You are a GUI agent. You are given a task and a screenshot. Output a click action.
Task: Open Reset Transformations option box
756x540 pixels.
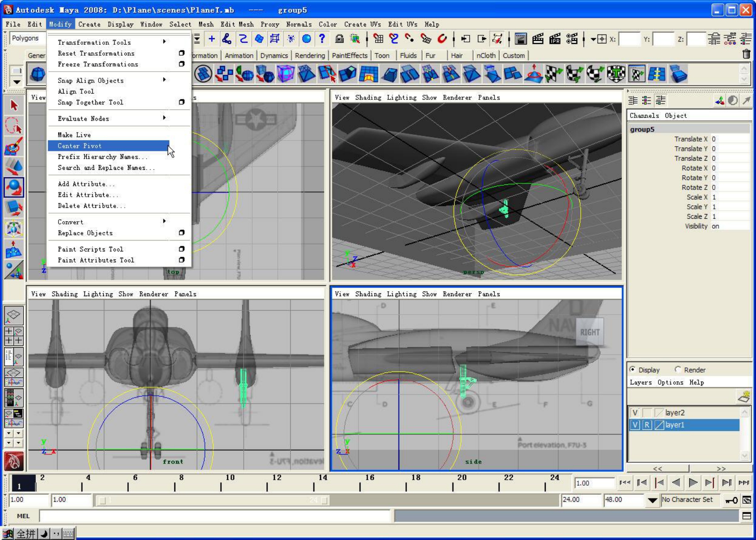click(181, 53)
